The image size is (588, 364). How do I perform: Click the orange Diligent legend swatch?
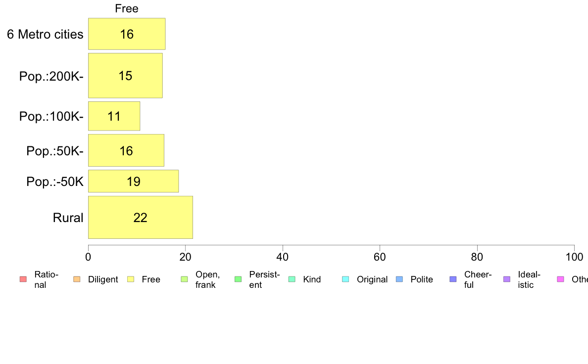(x=77, y=279)
